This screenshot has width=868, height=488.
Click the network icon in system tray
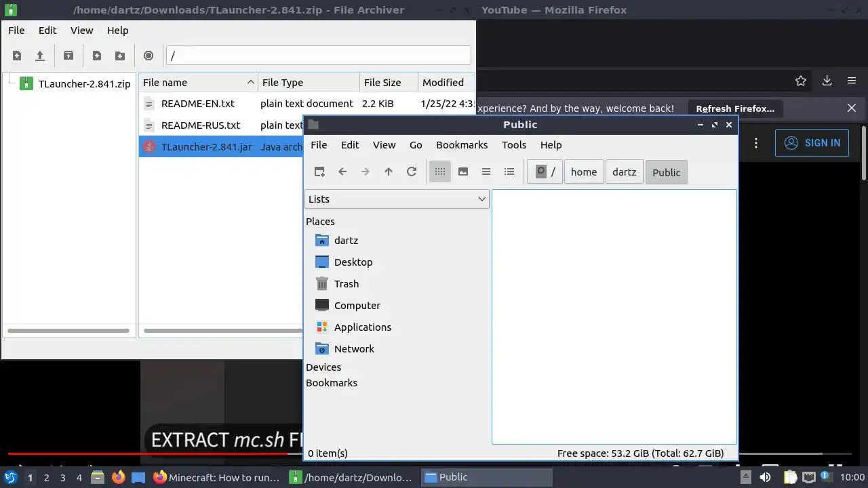[808, 477]
